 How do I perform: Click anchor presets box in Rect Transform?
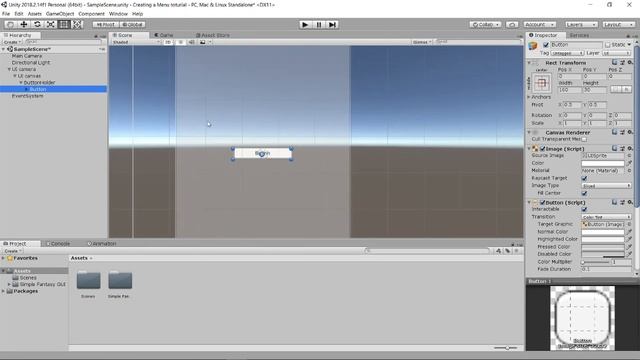542,83
